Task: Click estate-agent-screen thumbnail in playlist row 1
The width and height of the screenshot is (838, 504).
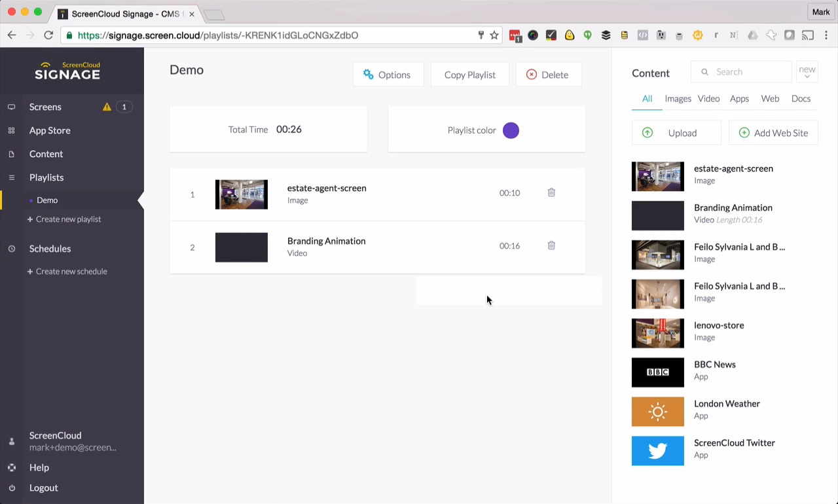Action: [241, 194]
